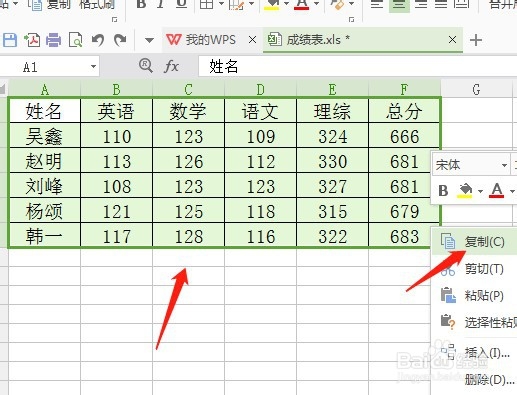Toggle the highlighted center alignment button
Image resolution: width=517 pixels, height=395 pixels.
pos(399,5)
